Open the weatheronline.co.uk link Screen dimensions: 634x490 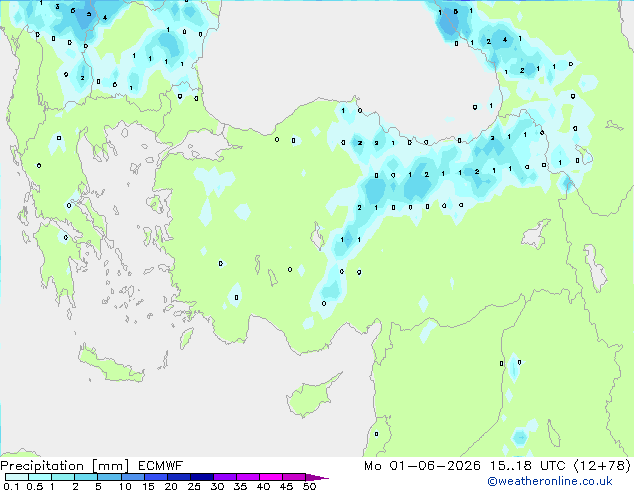pos(550,481)
